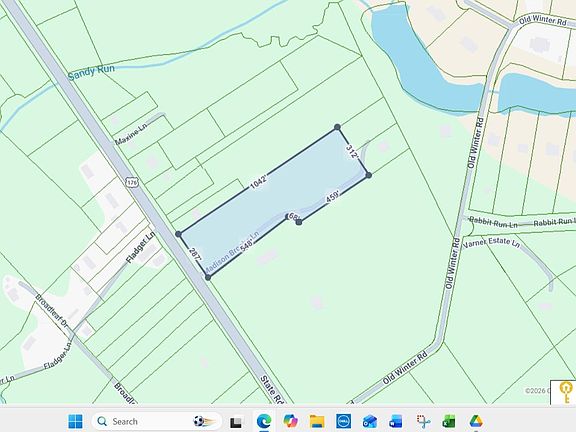The height and width of the screenshot is (432, 576).
Task: Open Word from the taskbar
Action: 396,421
